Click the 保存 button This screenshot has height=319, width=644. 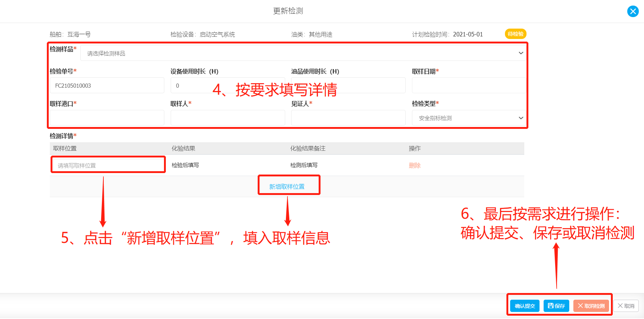556,306
